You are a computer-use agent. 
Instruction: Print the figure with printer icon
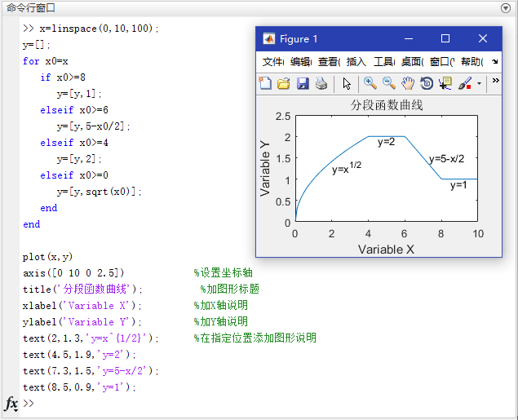click(x=321, y=83)
